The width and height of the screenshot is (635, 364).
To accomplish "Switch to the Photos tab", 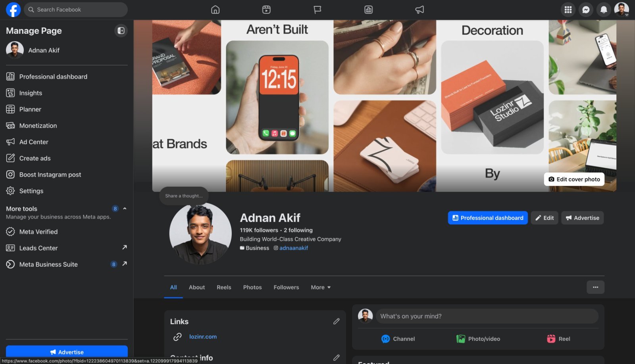I will point(252,287).
